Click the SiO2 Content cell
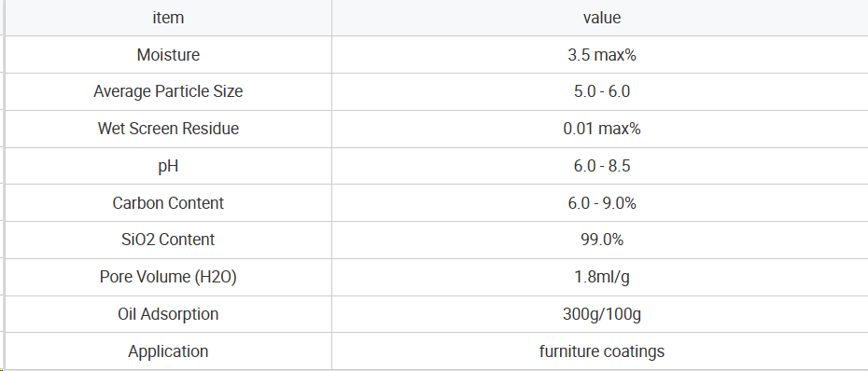 tap(168, 240)
